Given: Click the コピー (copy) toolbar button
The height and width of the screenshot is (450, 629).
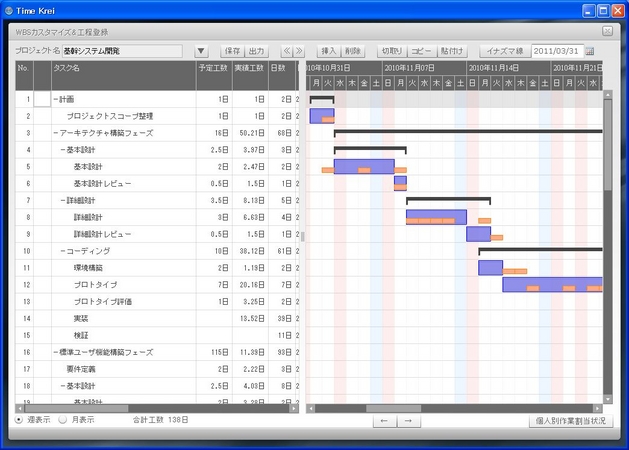Looking at the screenshot, I should click(x=421, y=51).
